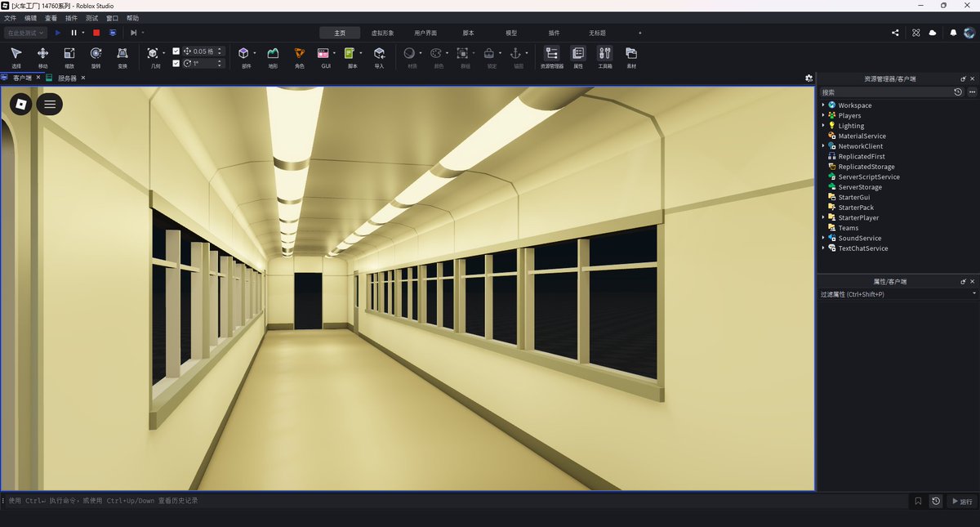The width and height of the screenshot is (980, 527).
Task: Click the blue play test button
Action: [x=58, y=33]
